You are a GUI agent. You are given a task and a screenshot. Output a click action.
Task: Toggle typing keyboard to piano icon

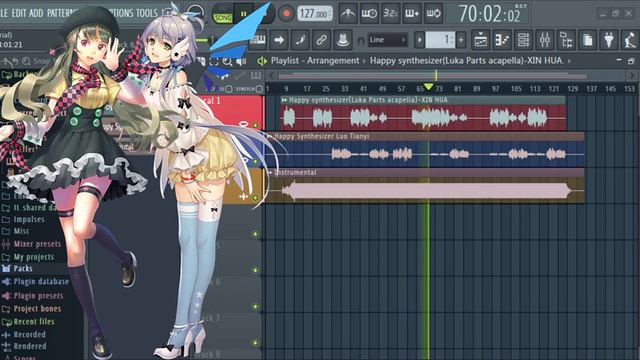tap(258, 40)
